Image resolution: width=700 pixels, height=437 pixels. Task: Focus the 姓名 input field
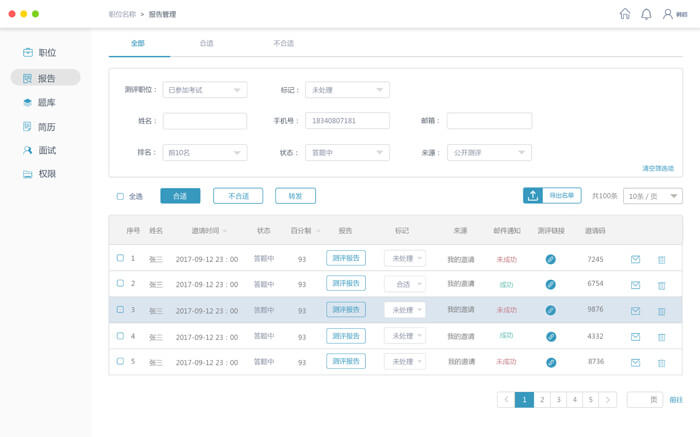[205, 121]
